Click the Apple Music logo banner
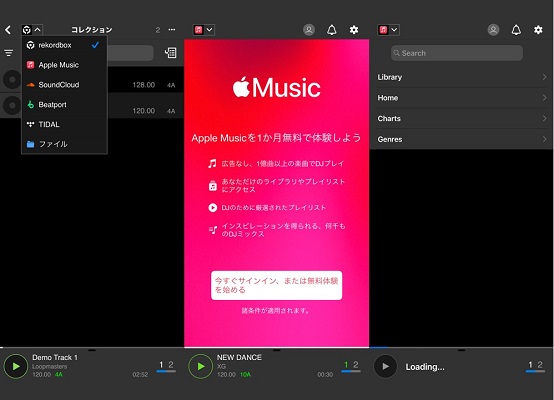This screenshot has width=554, height=400. point(276,87)
